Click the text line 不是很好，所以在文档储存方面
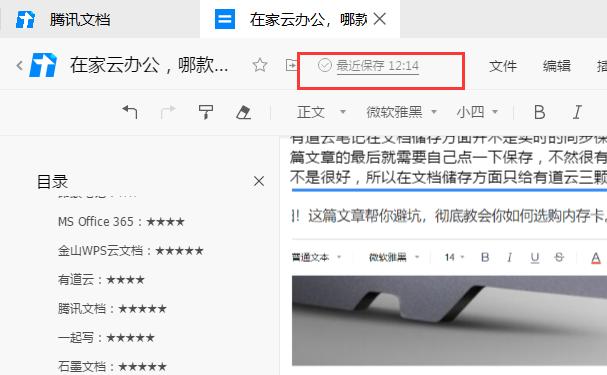 coord(449,177)
